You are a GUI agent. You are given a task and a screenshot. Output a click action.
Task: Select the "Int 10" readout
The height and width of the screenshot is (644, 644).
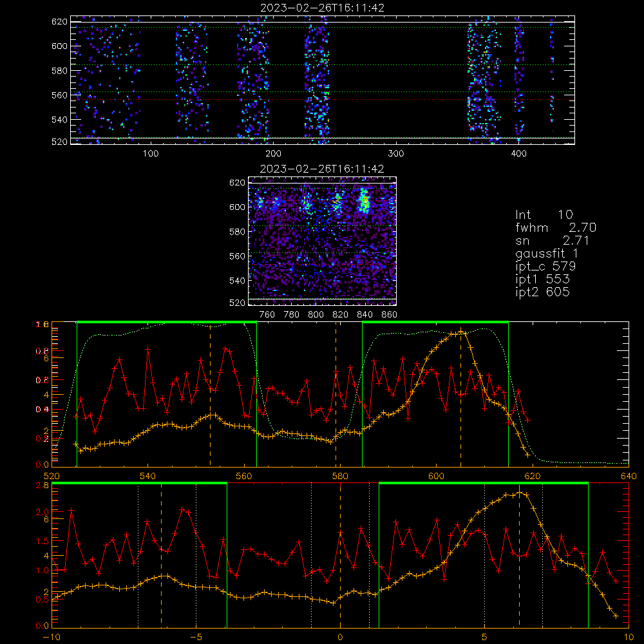(x=544, y=214)
